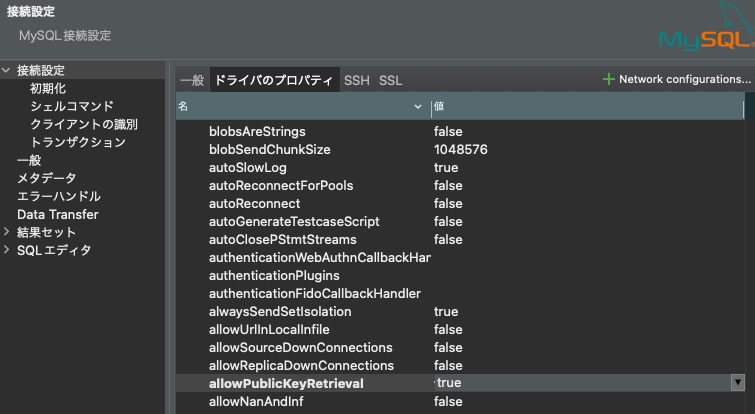This screenshot has height=414, width=755.
Task: Open the Network configurations... link
Action: pyautogui.click(x=685, y=79)
